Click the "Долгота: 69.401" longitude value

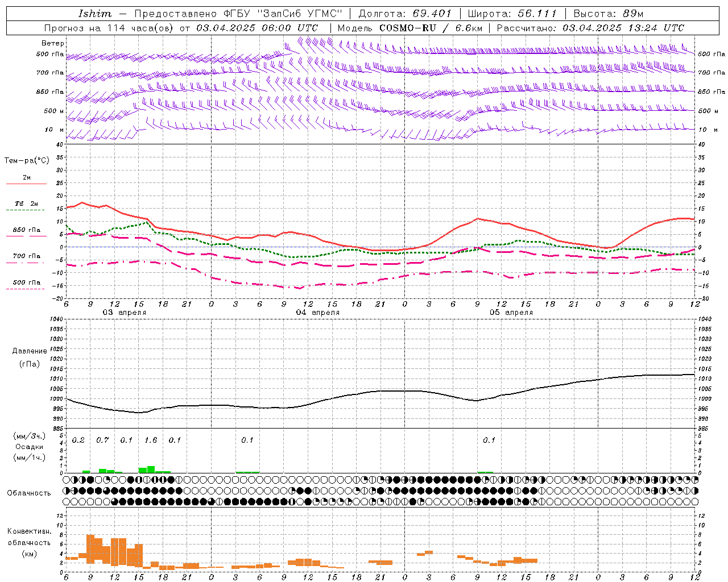point(405,14)
